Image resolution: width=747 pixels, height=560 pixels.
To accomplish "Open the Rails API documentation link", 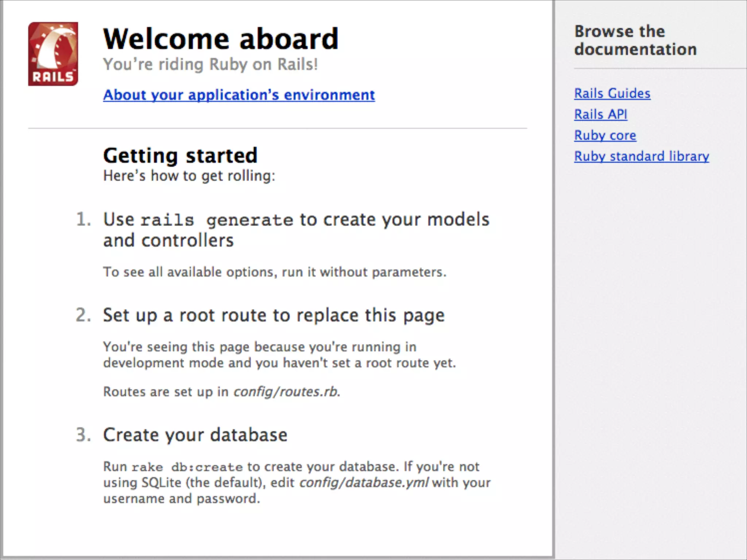I will (x=600, y=114).
